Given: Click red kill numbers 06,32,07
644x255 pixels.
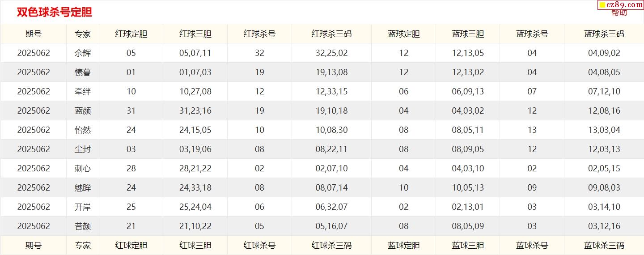Looking at the screenshot, I should click(331, 207).
